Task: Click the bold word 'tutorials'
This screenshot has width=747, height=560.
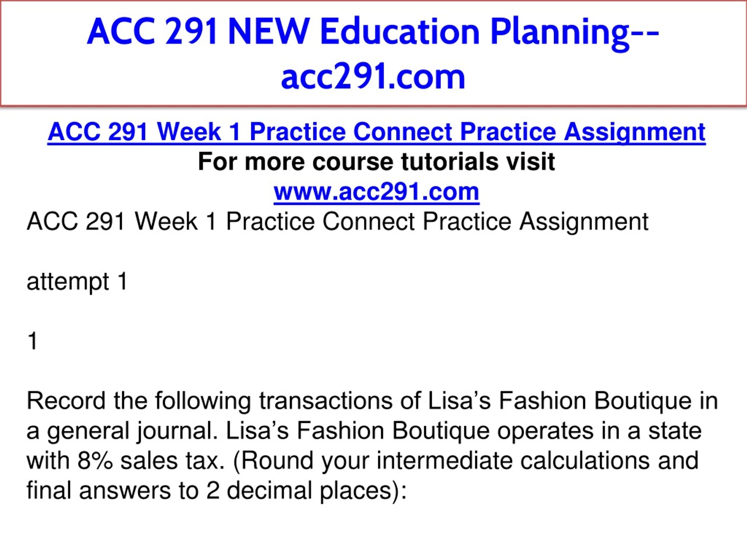Action: (x=449, y=161)
